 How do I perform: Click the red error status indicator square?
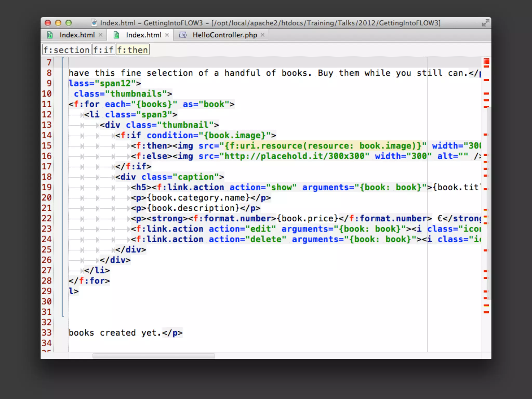486,61
